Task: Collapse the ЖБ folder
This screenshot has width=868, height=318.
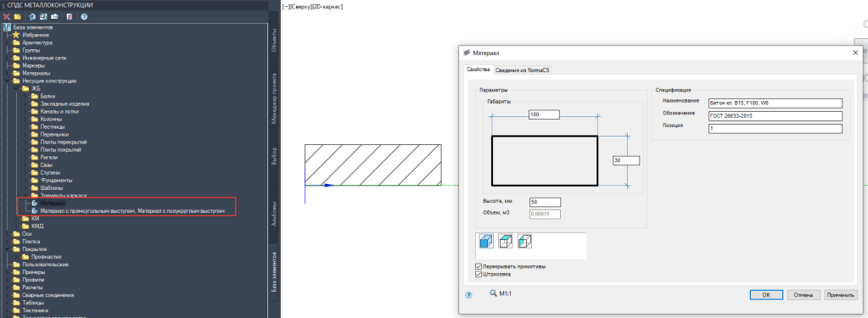Action: pos(17,88)
